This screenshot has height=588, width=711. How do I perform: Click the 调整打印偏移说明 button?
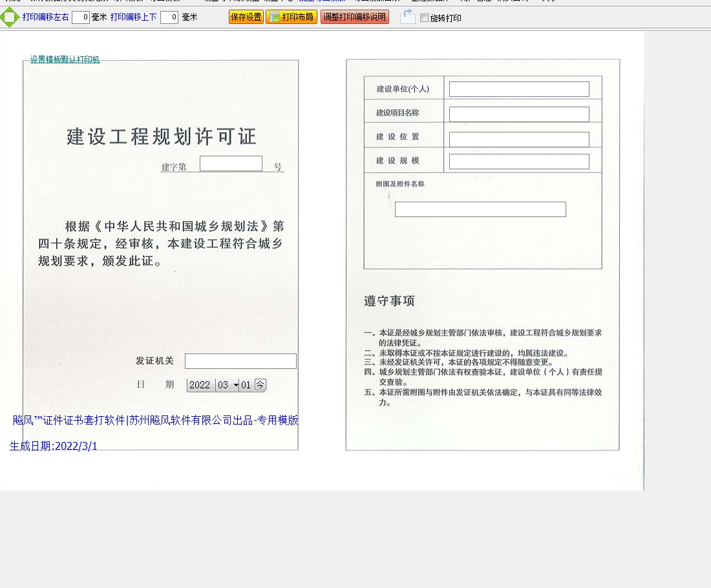354,17
